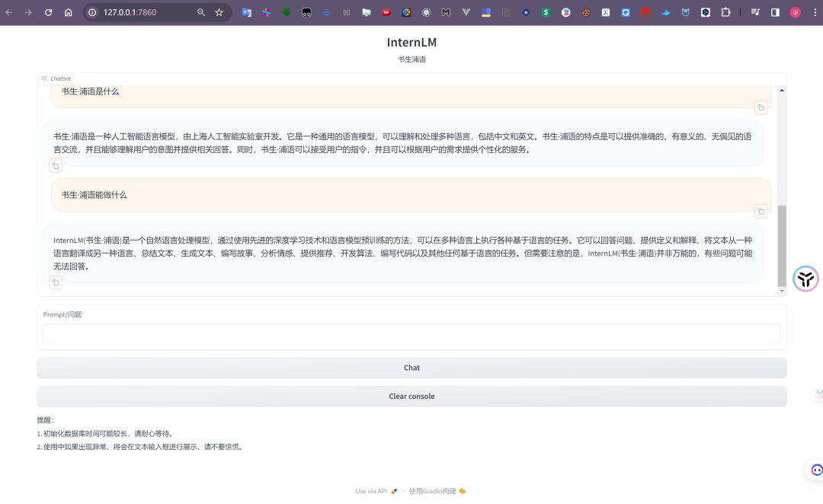Click the chatbot scrollbar thumb
This screenshot has height=504, width=823.
(782, 246)
